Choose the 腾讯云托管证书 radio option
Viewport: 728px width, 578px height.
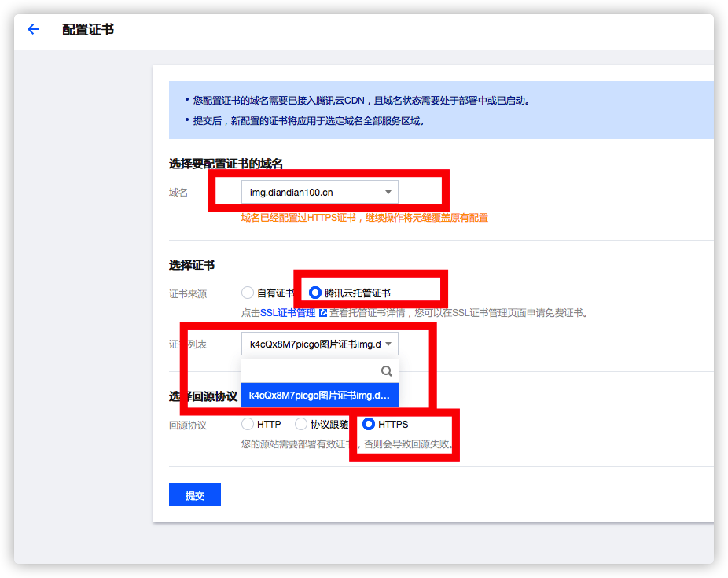tap(315, 293)
